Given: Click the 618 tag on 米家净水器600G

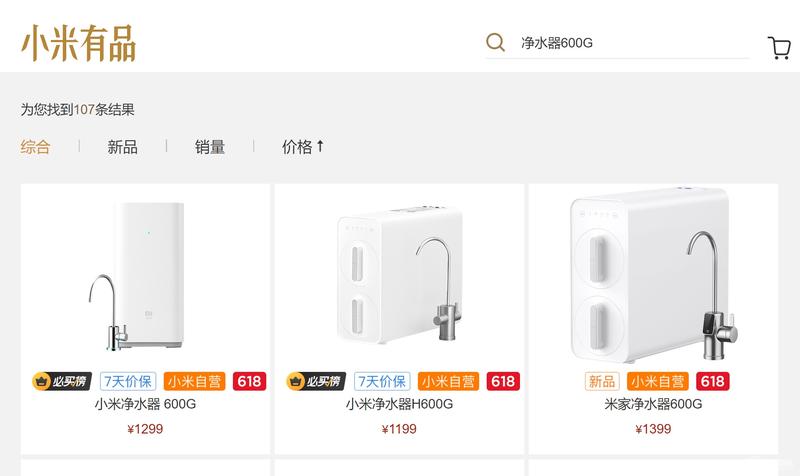Looking at the screenshot, I should [x=712, y=381].
